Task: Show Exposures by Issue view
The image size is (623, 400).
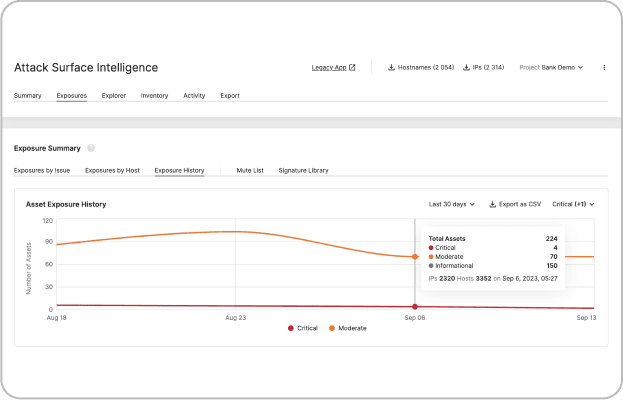Action: tap(43, 171)
